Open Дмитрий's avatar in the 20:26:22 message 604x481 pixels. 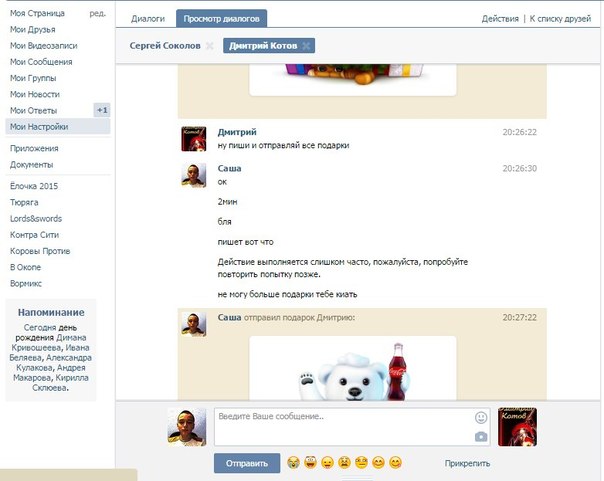pyautogui.click(x=194, y=139)
